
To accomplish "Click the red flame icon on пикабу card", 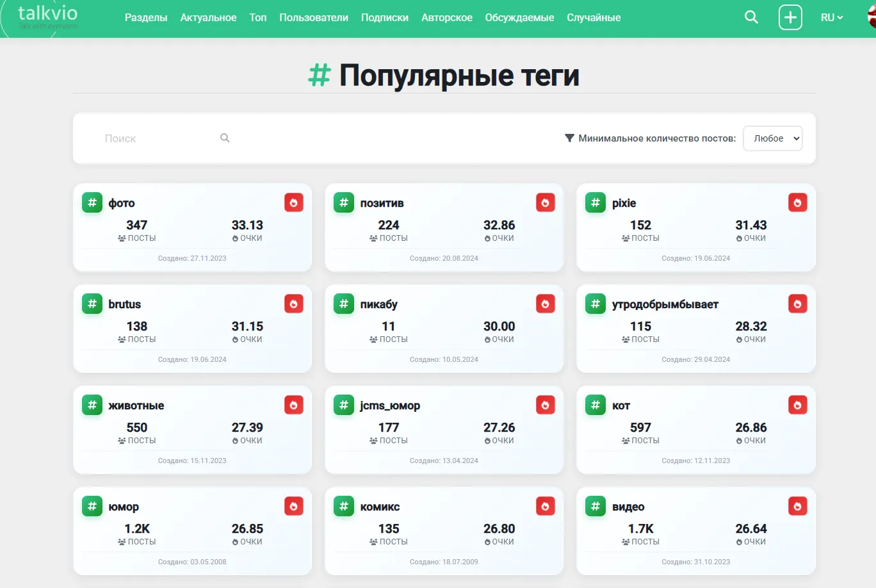I will (x=546, y=304).
